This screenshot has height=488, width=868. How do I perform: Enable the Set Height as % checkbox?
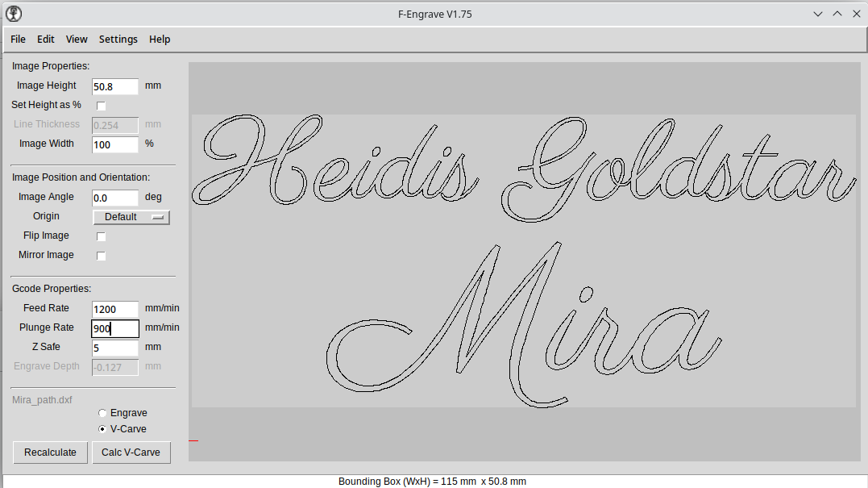102,106
